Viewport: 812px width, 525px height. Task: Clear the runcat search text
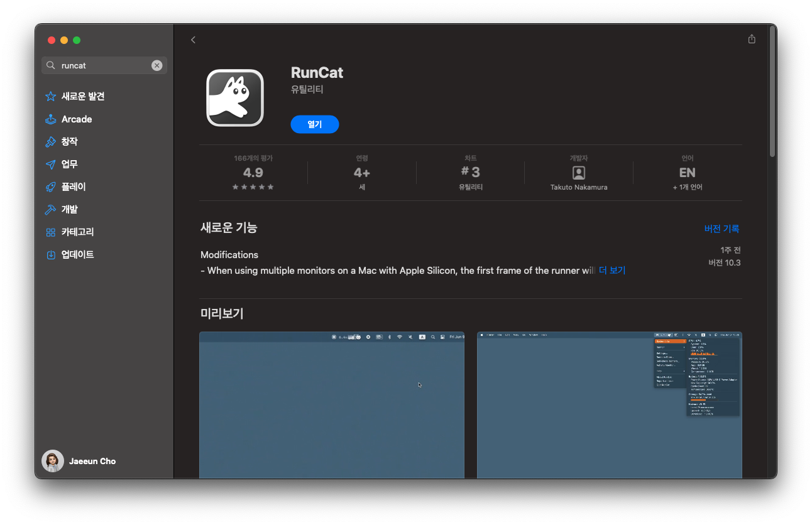click(156, 65)
